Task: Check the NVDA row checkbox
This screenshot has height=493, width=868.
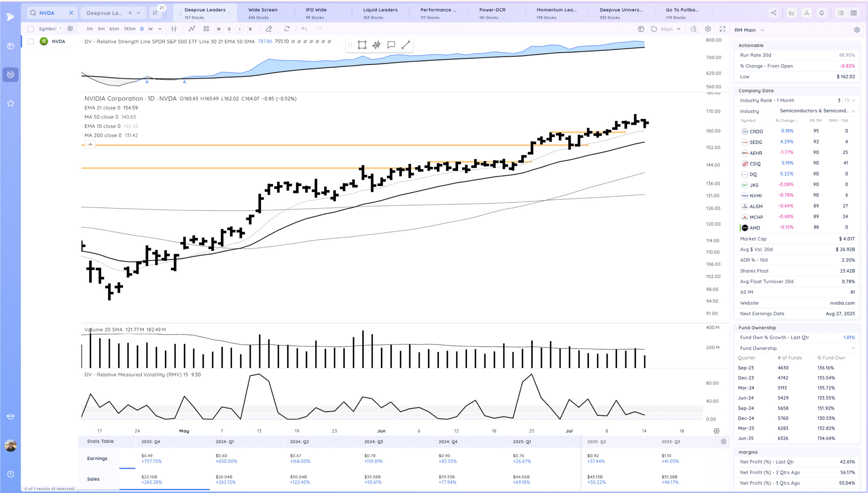Action: (x=31, y=41)
